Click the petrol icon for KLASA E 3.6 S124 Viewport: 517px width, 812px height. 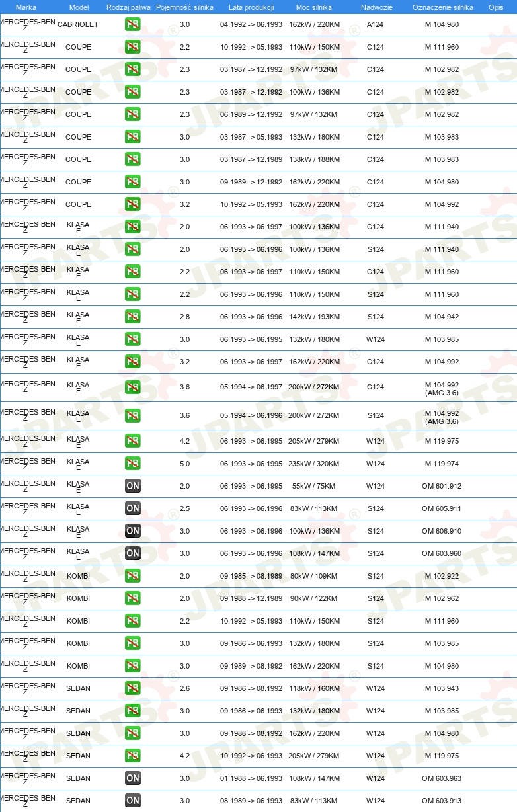click(133, 415)
